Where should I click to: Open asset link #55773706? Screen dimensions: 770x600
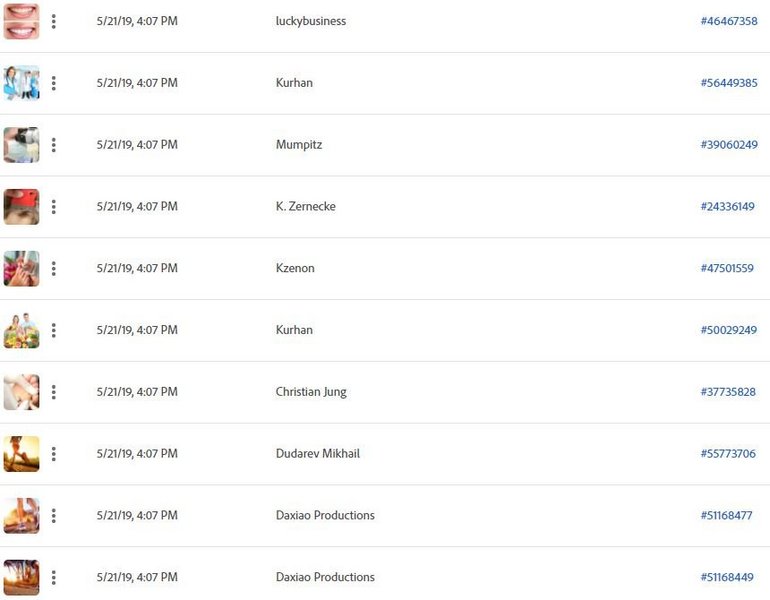click(728, 454)
